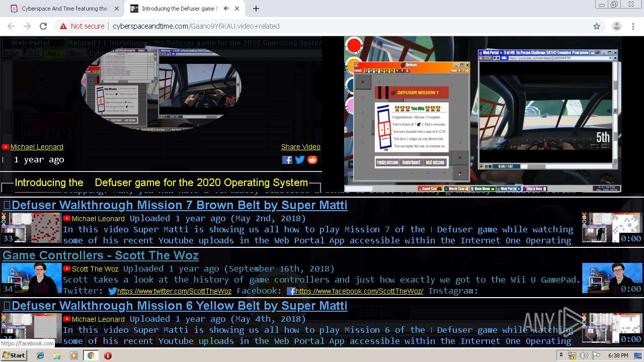Open the left thumbnail of Mission 6 video
The height and width of the screenshot is (362, 644).
pyautogui.click(x=31, y=328)
